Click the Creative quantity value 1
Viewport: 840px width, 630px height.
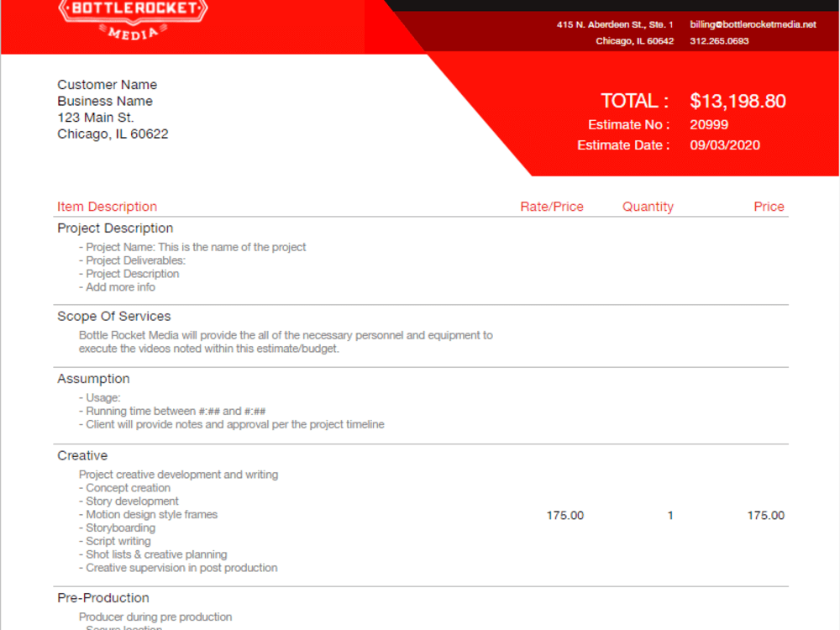coord(670,516)
